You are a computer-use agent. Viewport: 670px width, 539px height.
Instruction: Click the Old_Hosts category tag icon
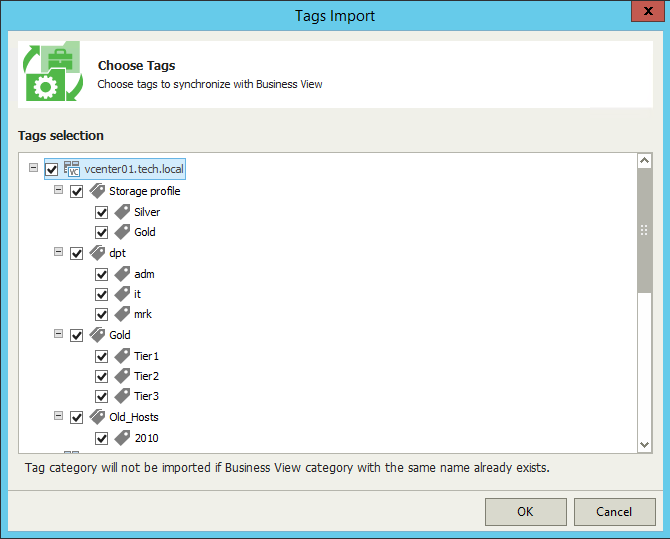coord(97,417)
